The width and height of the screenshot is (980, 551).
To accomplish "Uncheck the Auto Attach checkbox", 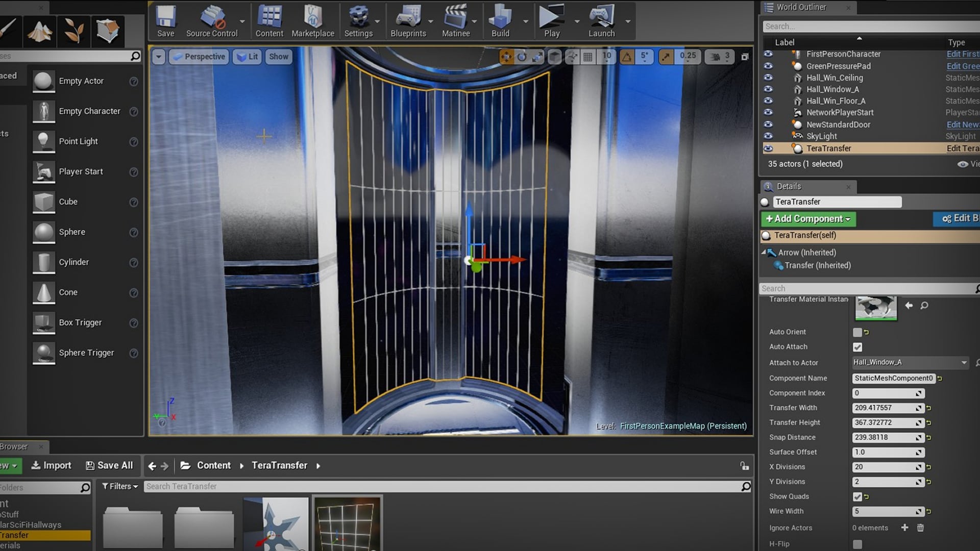I will (x=857, y=347).
